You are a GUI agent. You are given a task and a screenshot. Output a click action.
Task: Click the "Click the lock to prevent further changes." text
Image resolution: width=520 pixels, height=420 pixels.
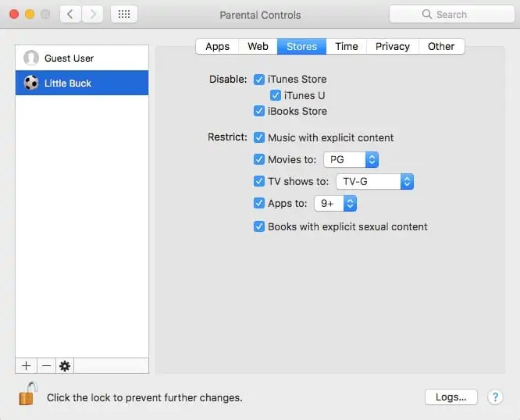click(144, 397)
